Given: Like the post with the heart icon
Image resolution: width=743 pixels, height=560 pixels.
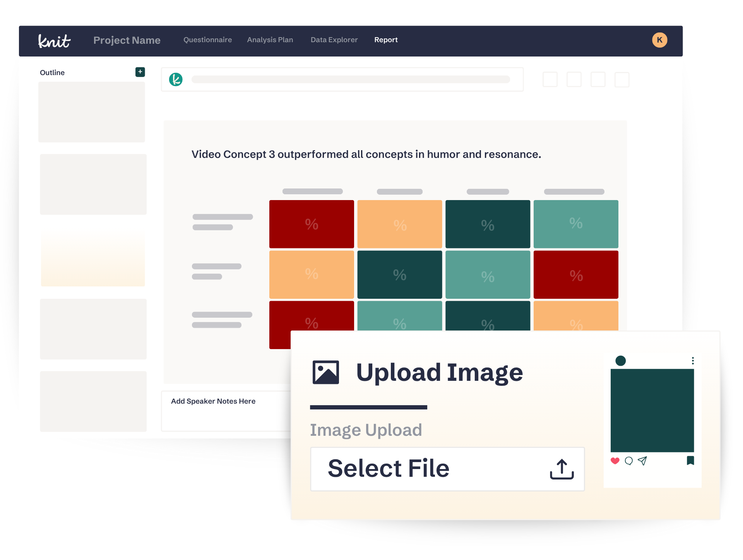Looking at the screenshot, I should (x=615, y=461).
